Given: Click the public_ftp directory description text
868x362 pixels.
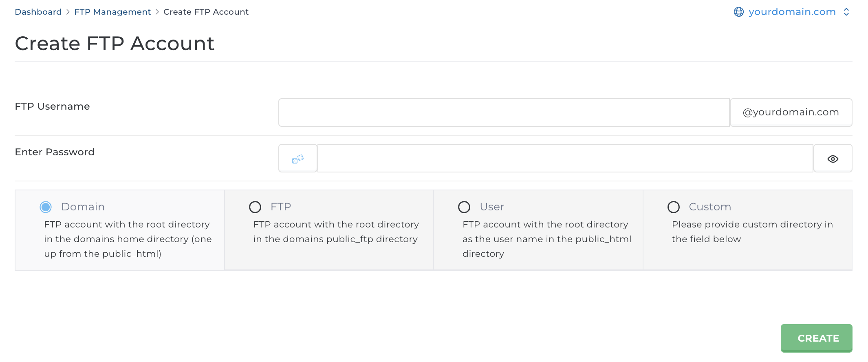Looking at the screenshot, I should (x=335, y=232).
